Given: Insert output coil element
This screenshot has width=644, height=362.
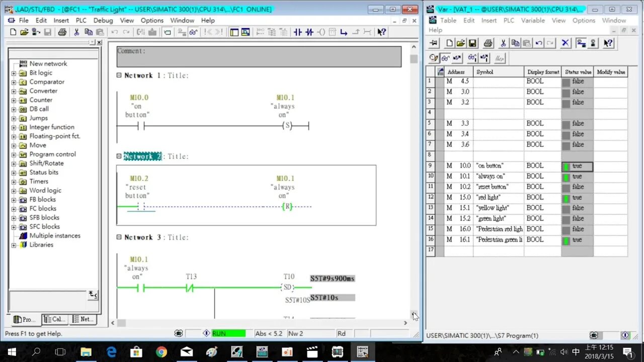Looking at the screenshot, I should click(x=321, y=32).
